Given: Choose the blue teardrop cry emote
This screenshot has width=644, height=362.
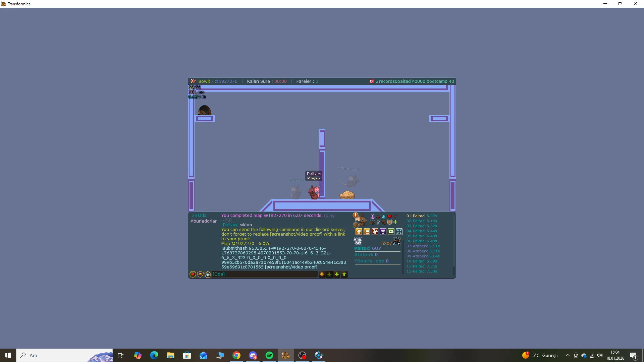Looking at the screenshot, I should coord(384,217).
